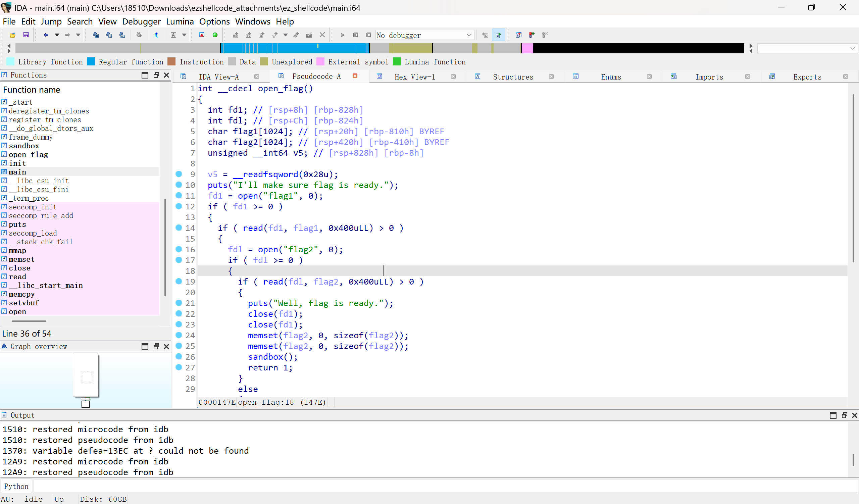Click the Save database floppy icon

click(26, 35)
